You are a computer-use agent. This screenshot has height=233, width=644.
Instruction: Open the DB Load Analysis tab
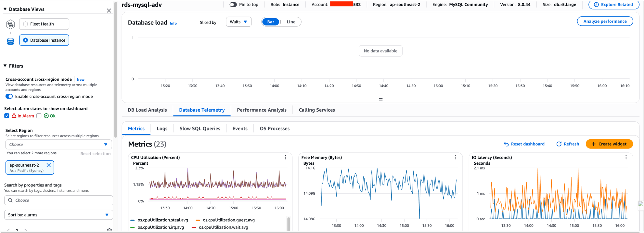pos(147,110)
